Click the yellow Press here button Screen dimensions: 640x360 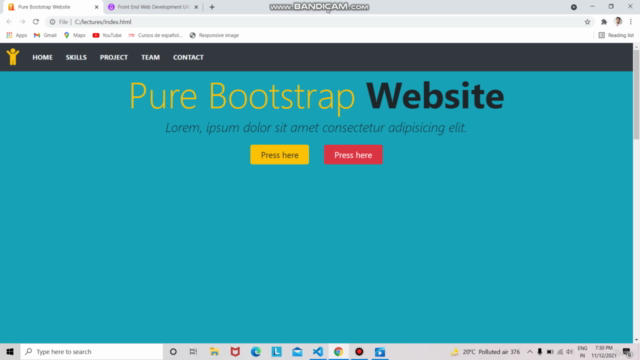[x=280, y=155]
